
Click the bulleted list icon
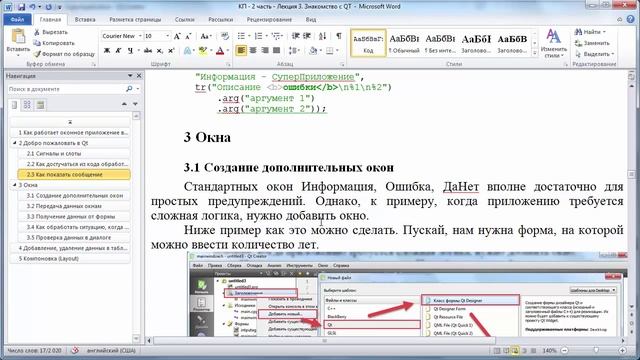click(x=241, y=36)
